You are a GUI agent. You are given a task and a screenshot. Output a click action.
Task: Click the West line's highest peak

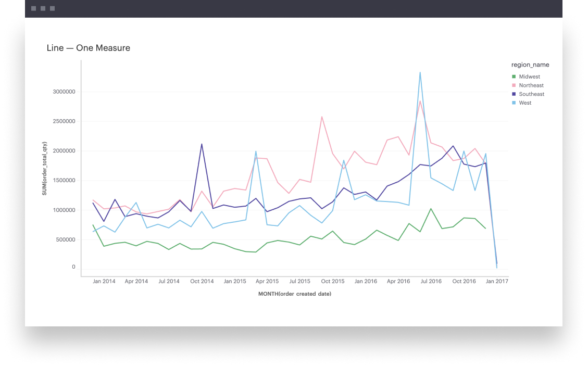coord(420,72)
